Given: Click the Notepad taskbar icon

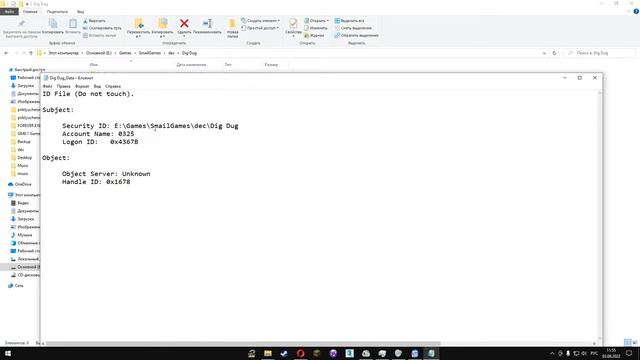Looking at the screenshot, I should 431,353.
